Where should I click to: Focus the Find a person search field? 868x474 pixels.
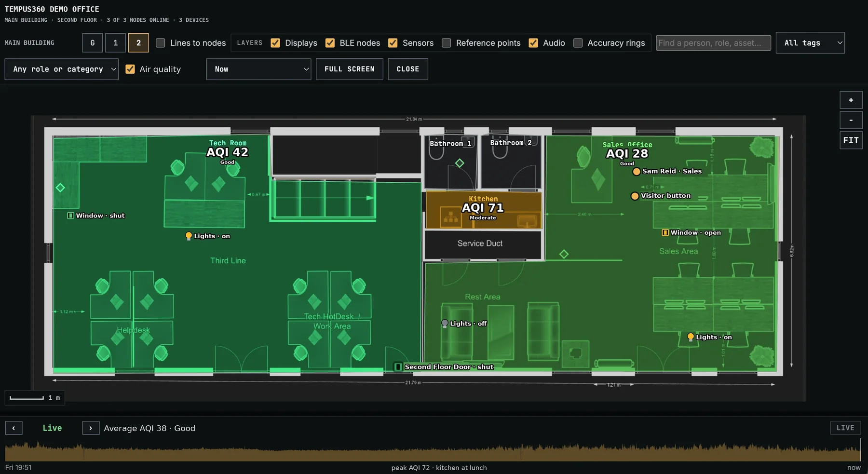[x=713, y=43]
